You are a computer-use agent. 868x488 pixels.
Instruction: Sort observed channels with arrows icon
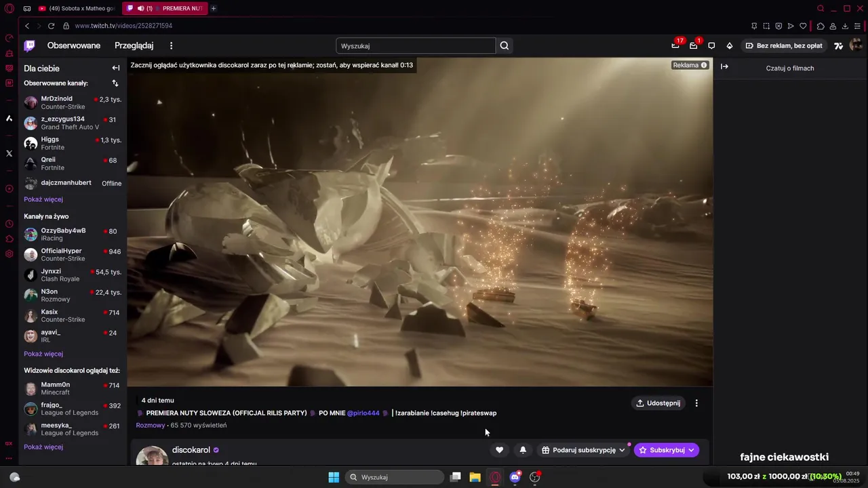pyautogui.click(x=115, y=83)
